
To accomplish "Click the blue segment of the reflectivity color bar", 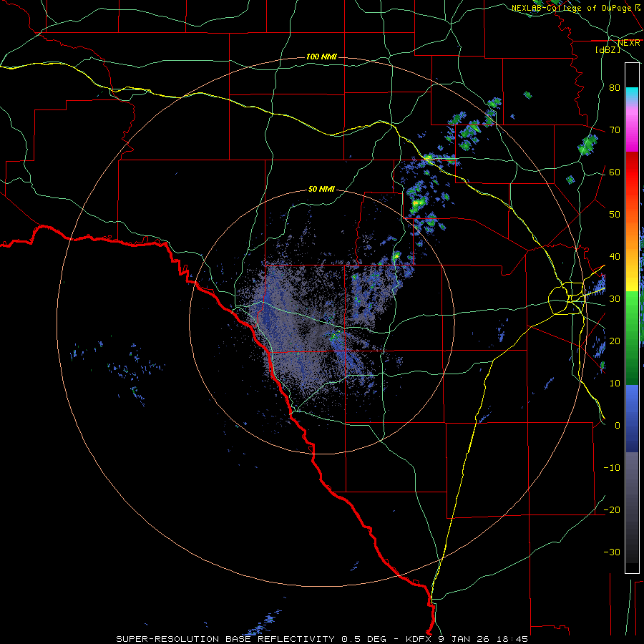I will (x=632, y=418).
